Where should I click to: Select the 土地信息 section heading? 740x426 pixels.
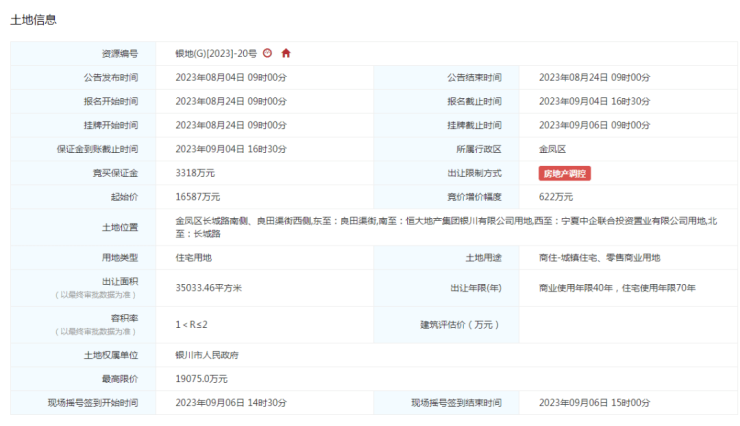click(x=33, y=19)
